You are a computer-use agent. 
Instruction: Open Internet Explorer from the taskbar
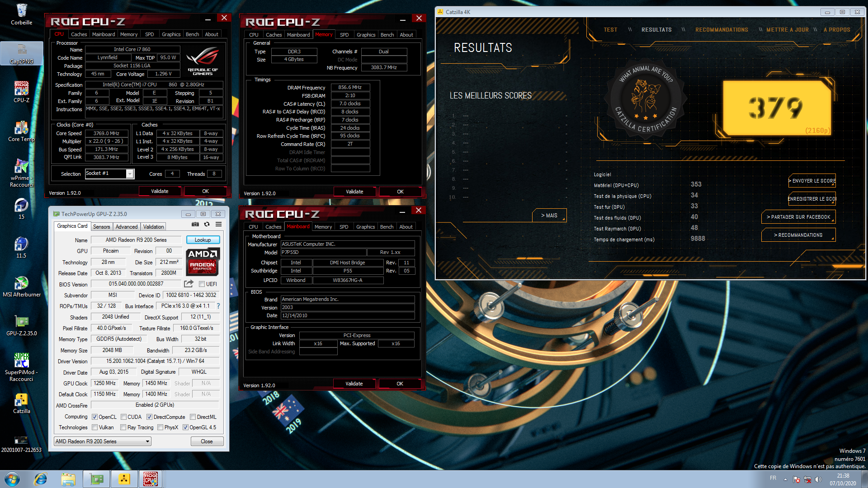[x=41, y=479]
